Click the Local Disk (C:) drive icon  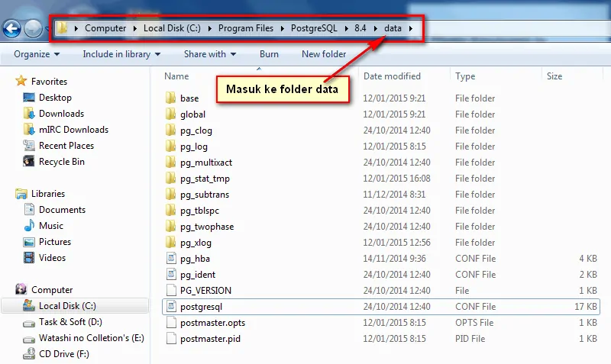[x=29, y=305]
